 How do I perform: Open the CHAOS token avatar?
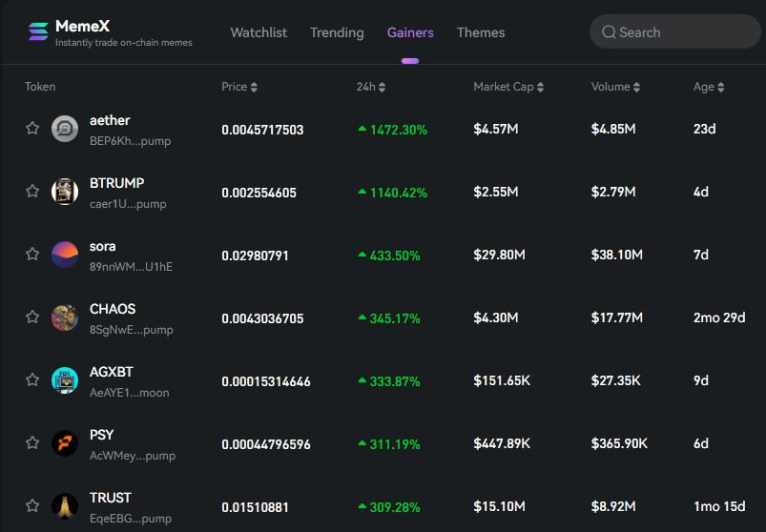[x=65, y=317]
